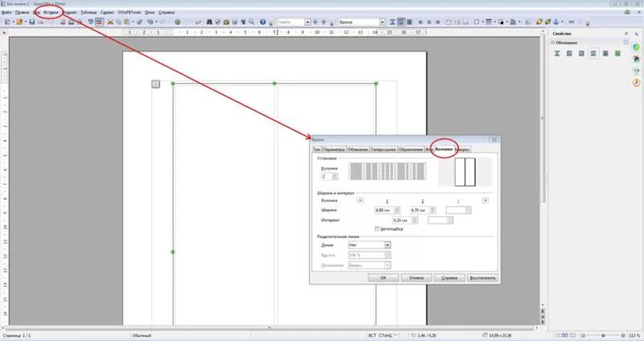Toggle the Автоподбор checkbox
Image resolution: width=644 pixels, height=341 pixels.
pos(377,229)
